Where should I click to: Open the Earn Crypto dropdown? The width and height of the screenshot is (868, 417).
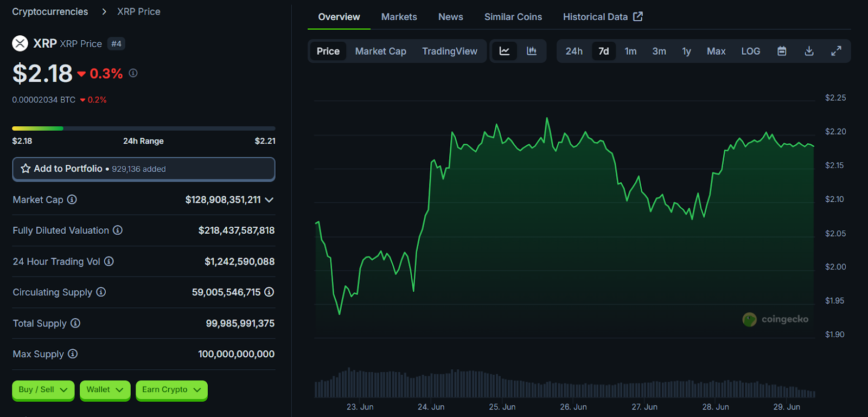tap(171, 390)
